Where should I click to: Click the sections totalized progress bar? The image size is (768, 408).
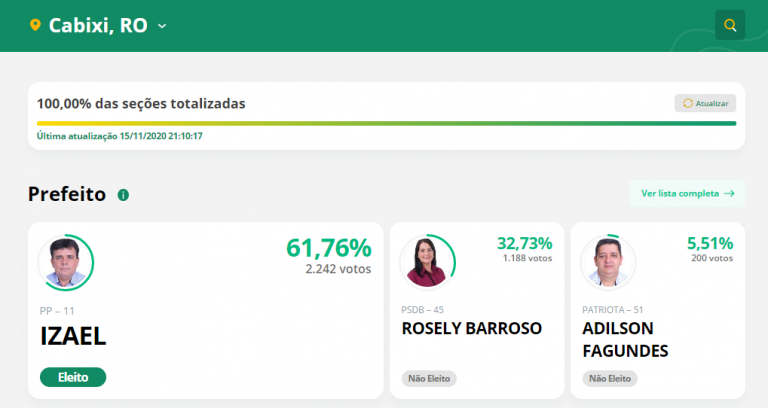pos(386,123)
